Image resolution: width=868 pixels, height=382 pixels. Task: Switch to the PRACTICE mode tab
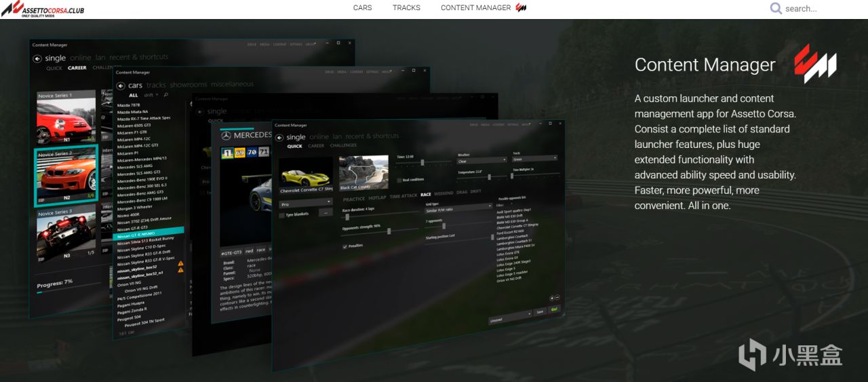[x=354, y=199]
